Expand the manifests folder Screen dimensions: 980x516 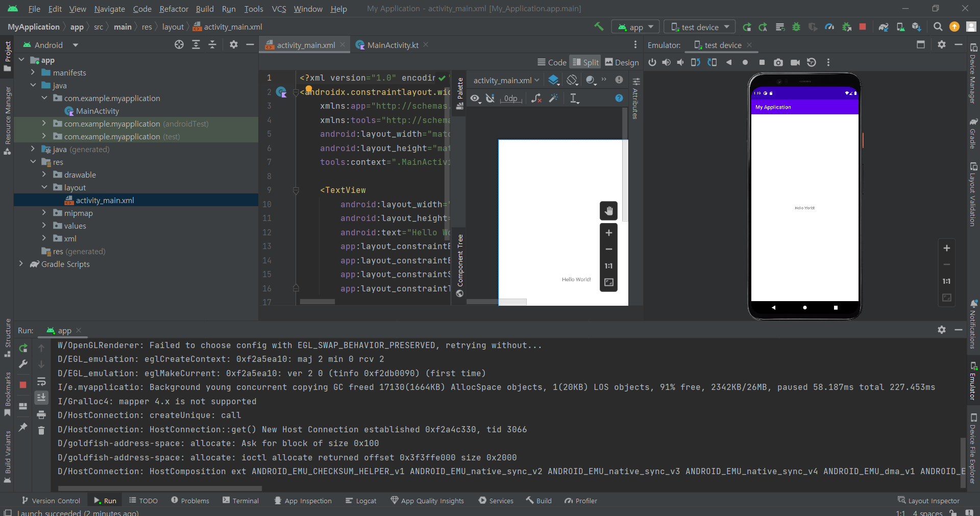click(33, 72)
